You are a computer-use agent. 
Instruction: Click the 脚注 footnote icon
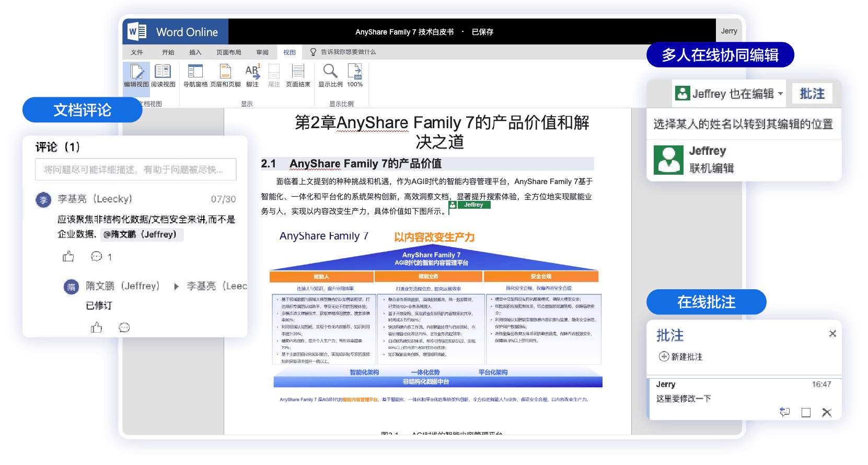252,71
